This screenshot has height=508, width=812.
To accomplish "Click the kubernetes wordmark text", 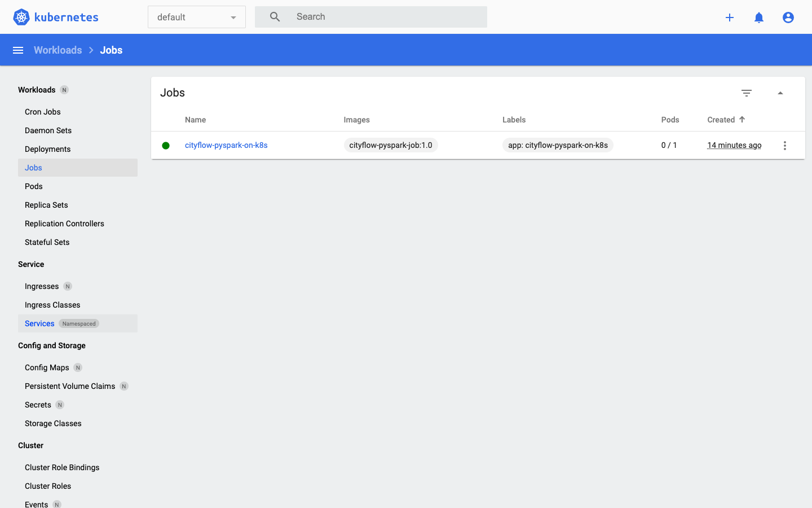I will (67, 17).
